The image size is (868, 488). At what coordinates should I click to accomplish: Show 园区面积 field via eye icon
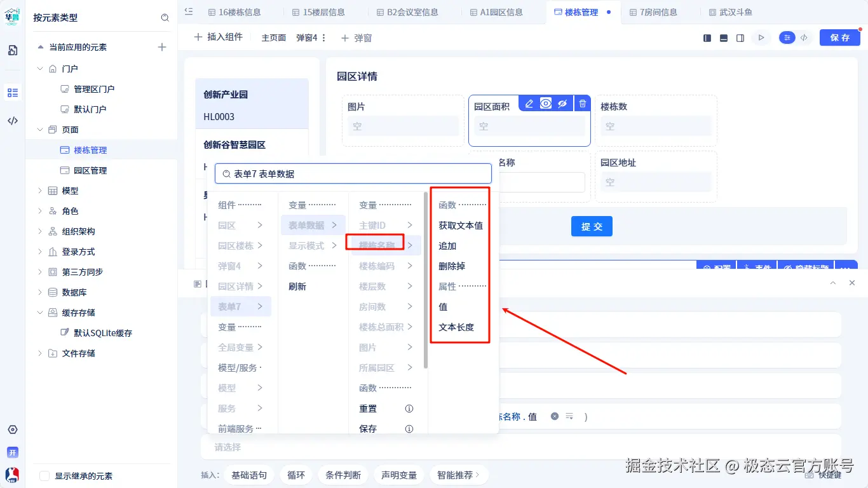click(x=546, y=104)
